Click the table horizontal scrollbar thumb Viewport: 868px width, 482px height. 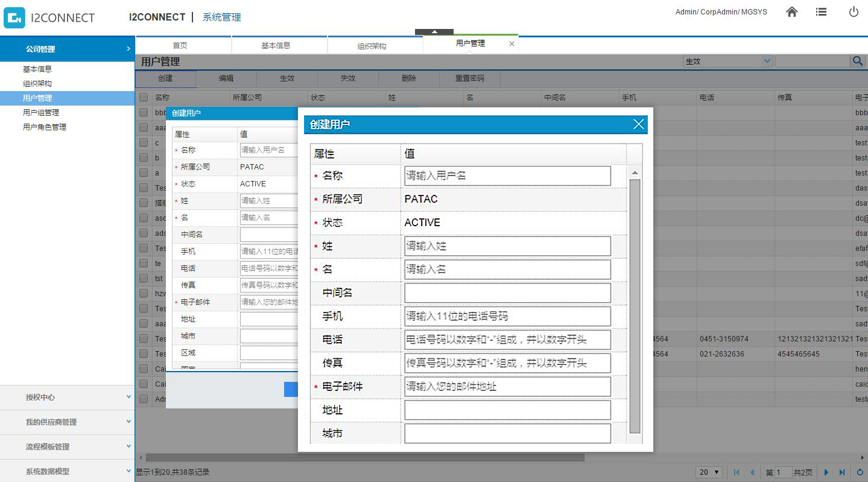pyautogui.click(x=365, y=457)
